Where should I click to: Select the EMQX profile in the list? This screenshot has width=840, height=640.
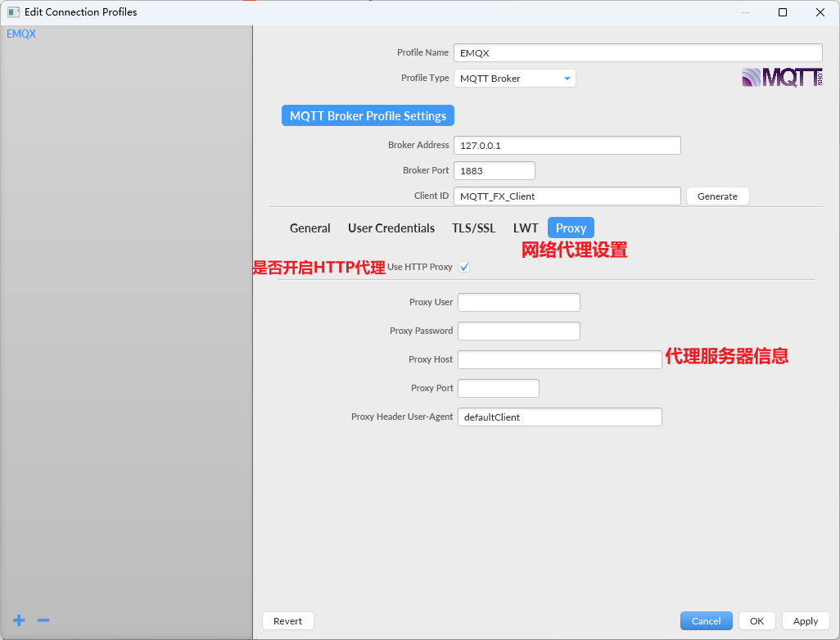[21, 34]
